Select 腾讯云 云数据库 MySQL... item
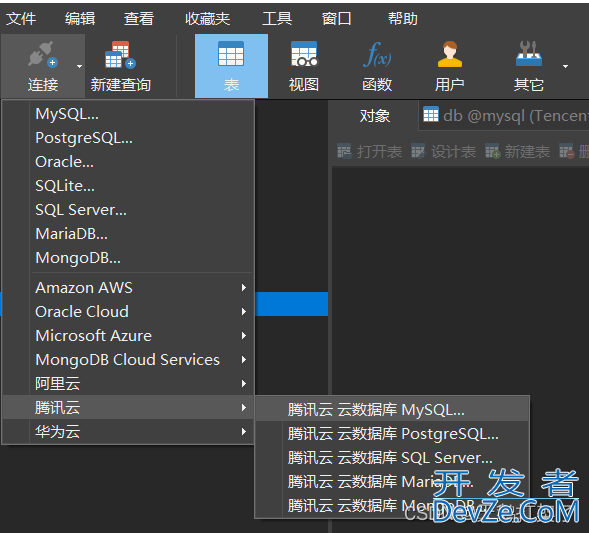This screenshot has width=589, height=533. coord(392,410)
